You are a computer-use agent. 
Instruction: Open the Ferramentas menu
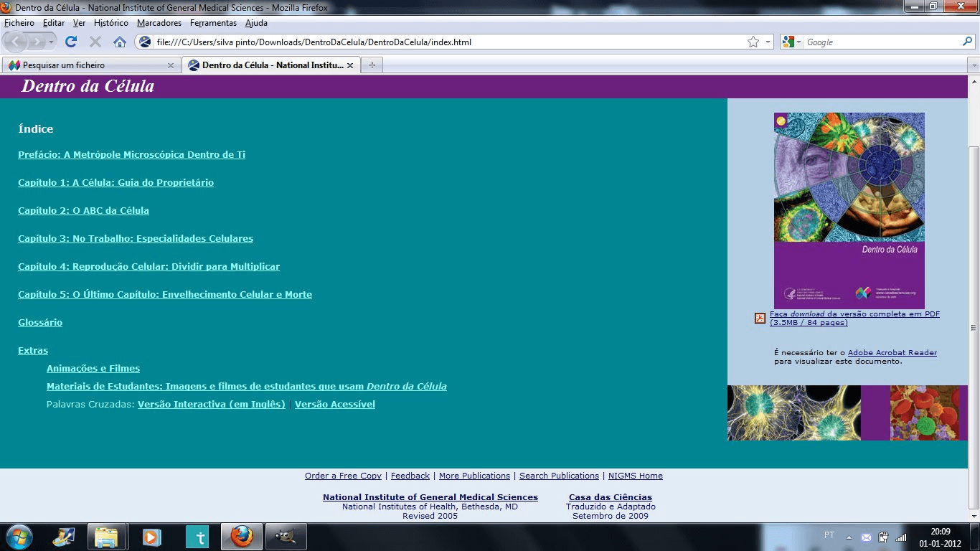(x=213, y=23)
